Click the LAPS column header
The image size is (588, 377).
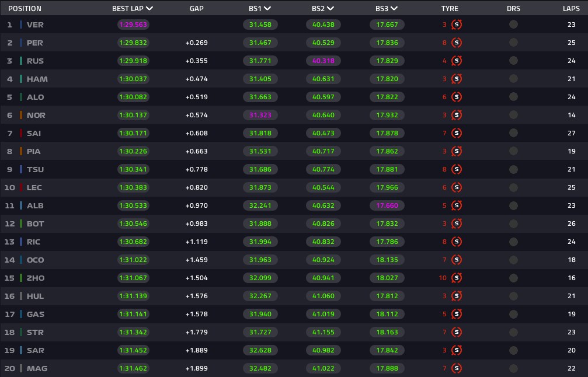[571, 8]
